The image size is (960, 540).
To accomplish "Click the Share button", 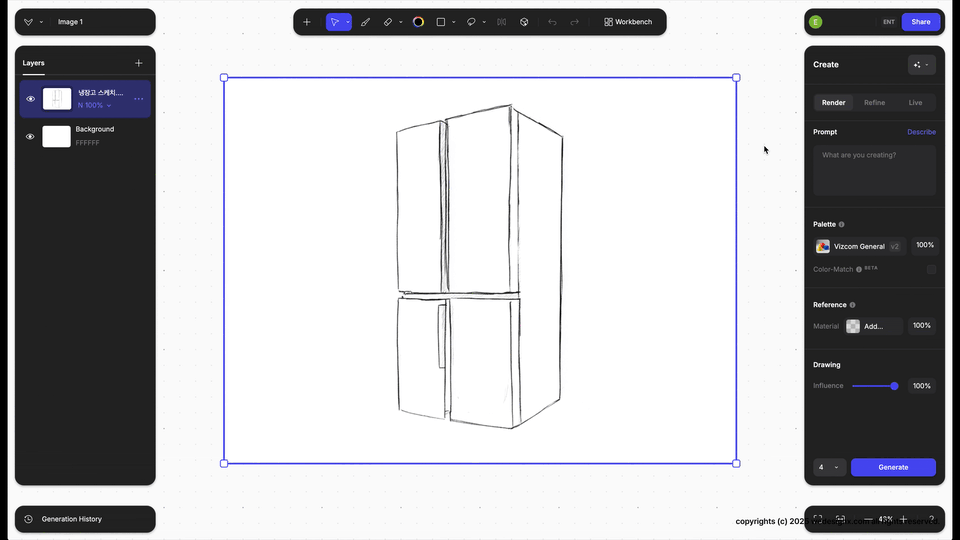I will [x=921, y=22].
